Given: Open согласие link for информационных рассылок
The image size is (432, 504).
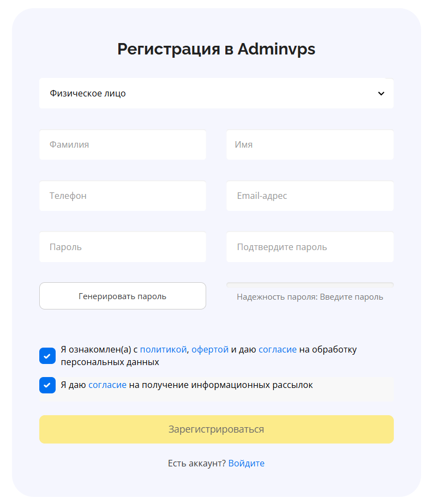Looking at the screenshot, I should (107, 385).
